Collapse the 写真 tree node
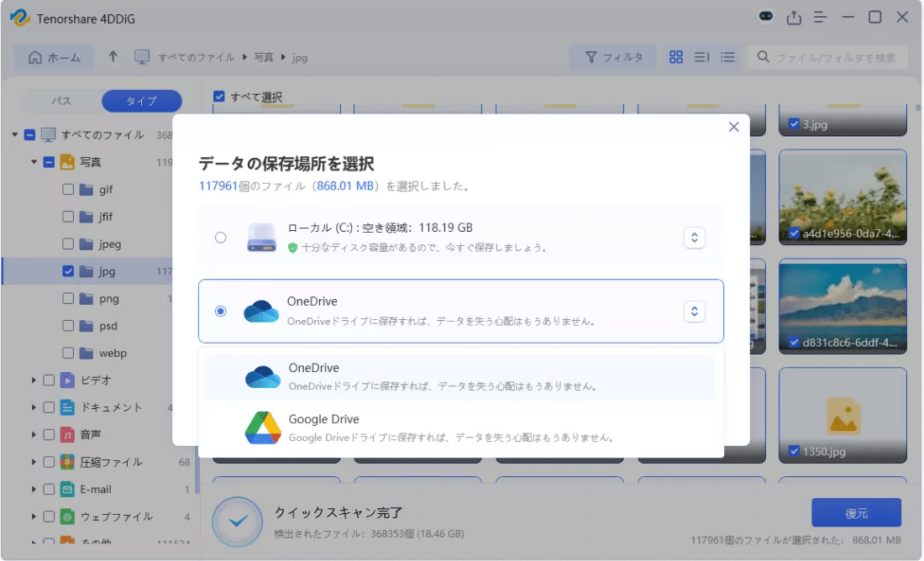The width and height of the screenshot is (924, 561). point(34,162)
